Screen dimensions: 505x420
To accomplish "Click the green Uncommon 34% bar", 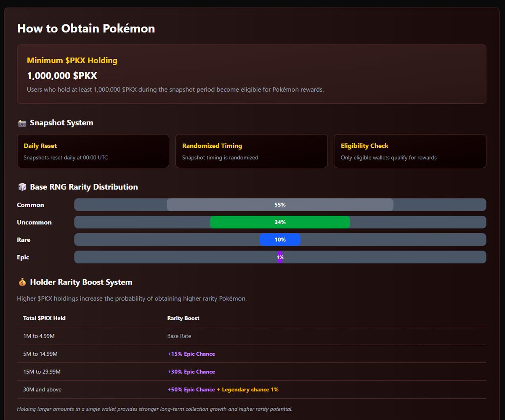I will [280, 222].
